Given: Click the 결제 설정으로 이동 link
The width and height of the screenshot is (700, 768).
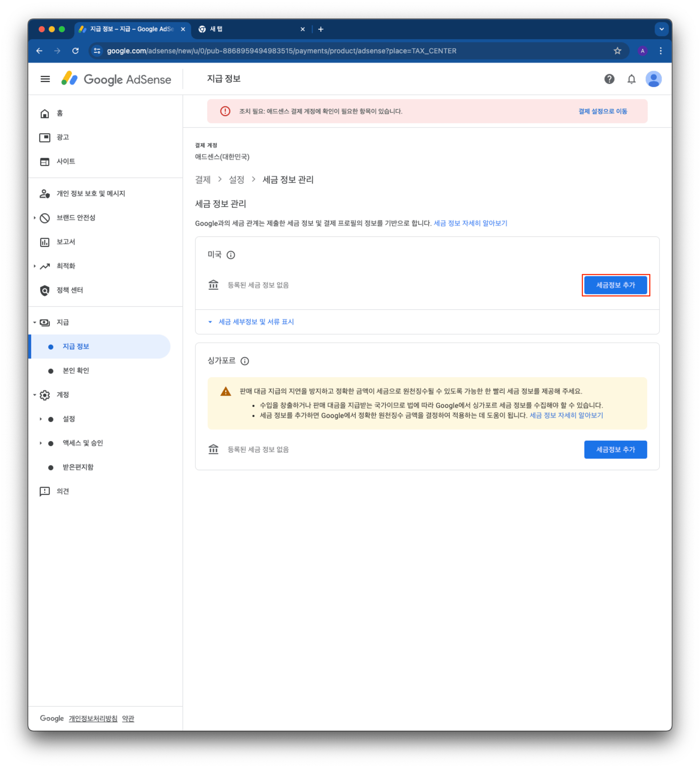Looking at the screenshot, I should [x=602, y=111].
